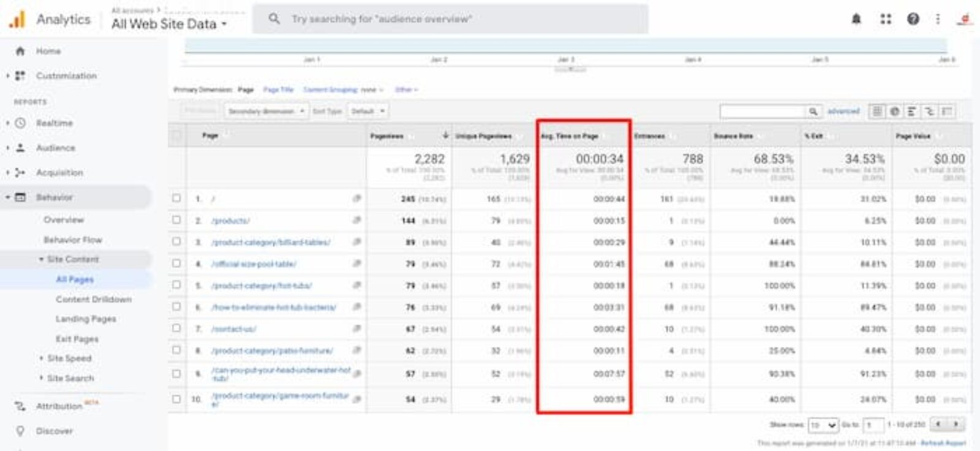Screen dimensions: 980x451
Task: Select Page Title primary dimension
Action: click(x=278, y=89)
